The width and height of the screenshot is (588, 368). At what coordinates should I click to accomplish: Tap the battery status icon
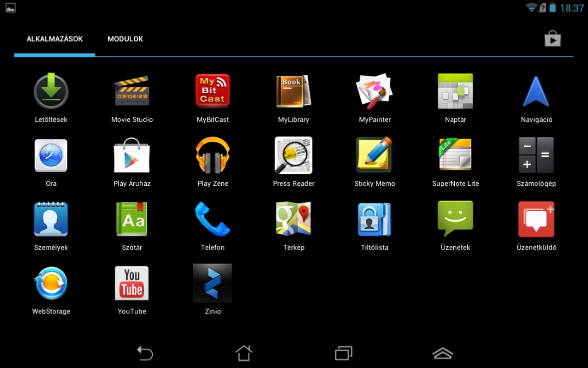553,7
